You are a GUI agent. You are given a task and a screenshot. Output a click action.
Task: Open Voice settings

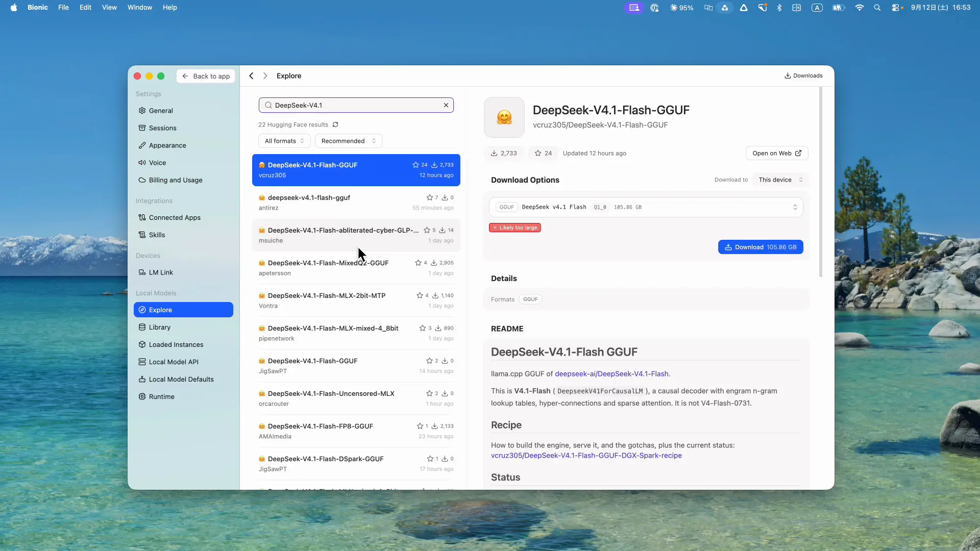[x=183, y=163]
